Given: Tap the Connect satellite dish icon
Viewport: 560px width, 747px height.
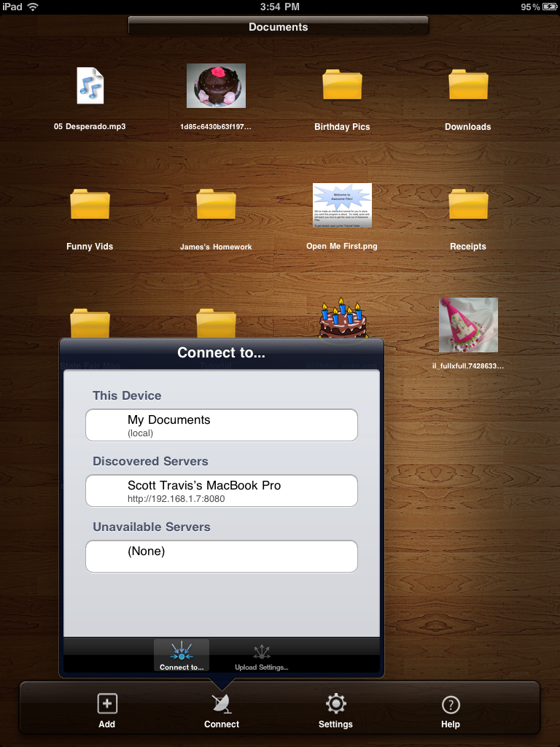Looking at the screenshot, I should [x=222, y=705].
